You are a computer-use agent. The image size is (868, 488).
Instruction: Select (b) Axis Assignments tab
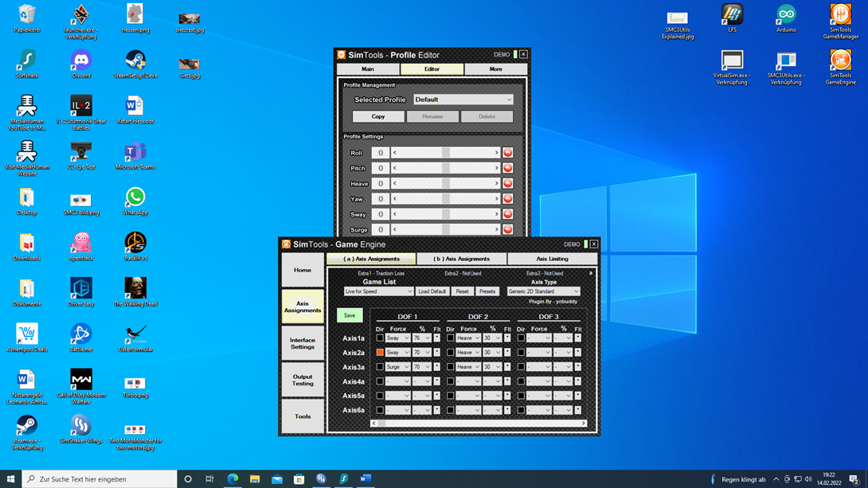tap(461, 259)
